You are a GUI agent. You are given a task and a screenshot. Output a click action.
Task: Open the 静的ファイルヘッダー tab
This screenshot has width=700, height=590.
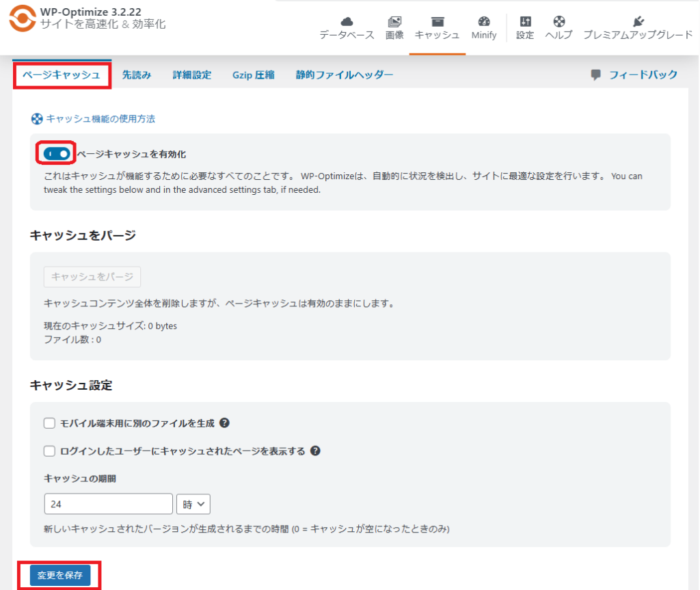345,75
